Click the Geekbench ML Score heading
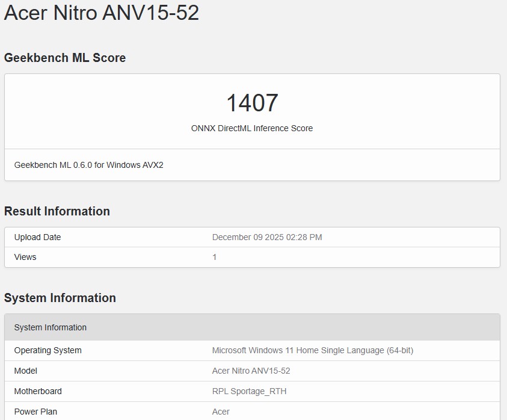The width and height of the screenshot is (507, 420). point(65,58)
